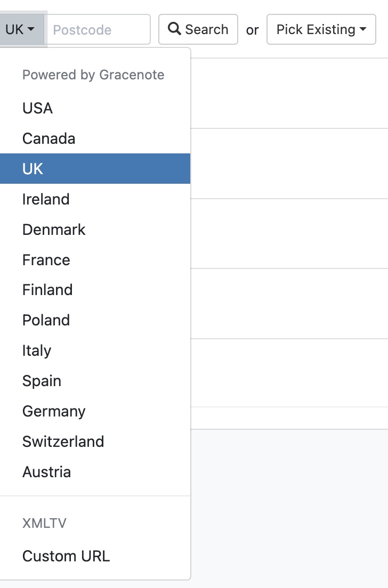The width and height of the screenshot is (388, 588).
Task: Select Switzerland from the country list
Action: [x=63, y=442]
